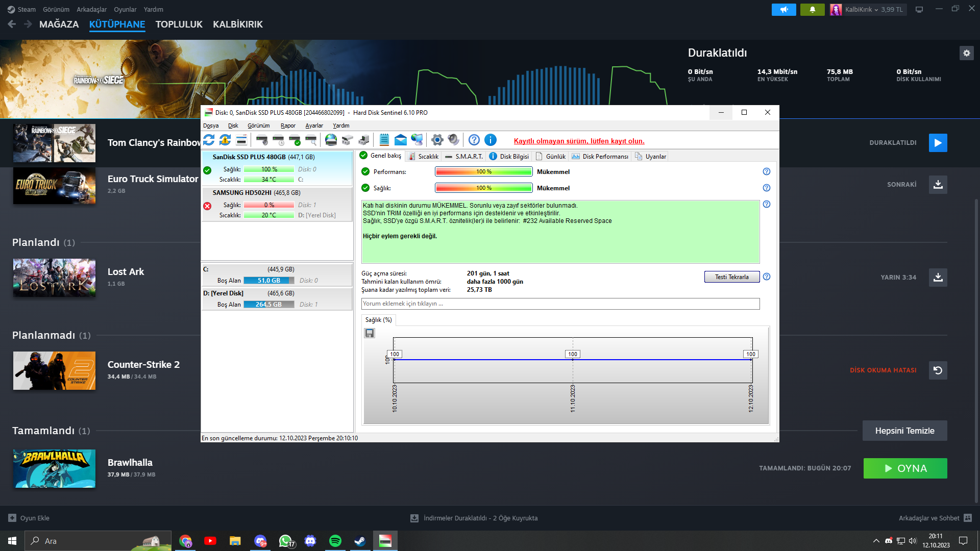
Task: Resume Rainbow Six Siege download
Action: click(x=938, y=143)
